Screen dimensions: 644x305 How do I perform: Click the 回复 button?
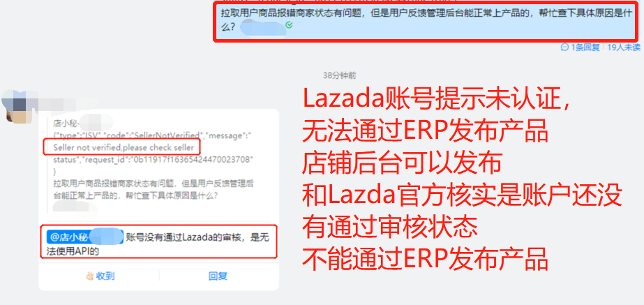click(x=218, y=276)
